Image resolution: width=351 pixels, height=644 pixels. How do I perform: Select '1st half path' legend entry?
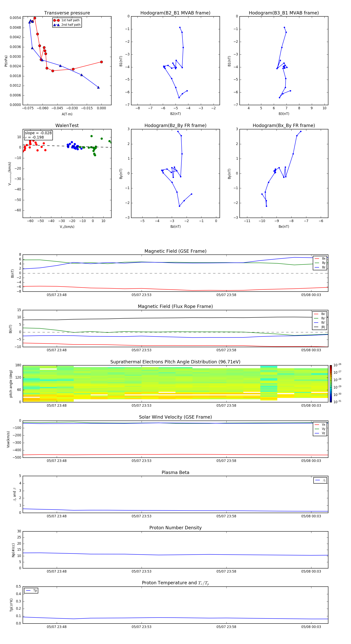pos(67,20)
